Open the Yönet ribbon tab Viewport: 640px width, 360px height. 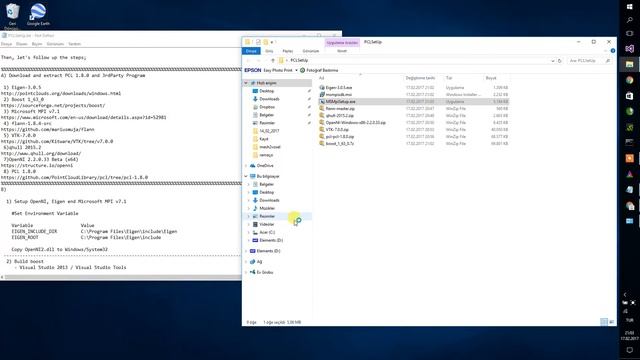click(342, 51)
